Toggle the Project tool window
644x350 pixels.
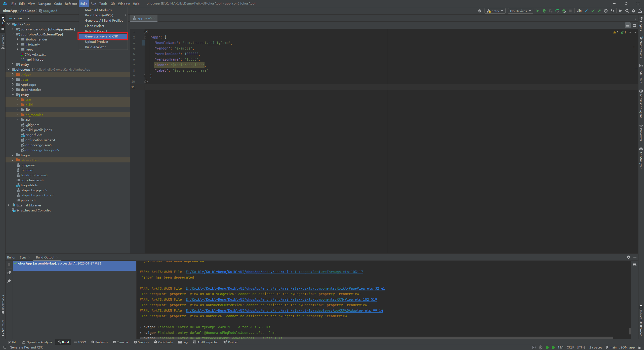[3, 23]
